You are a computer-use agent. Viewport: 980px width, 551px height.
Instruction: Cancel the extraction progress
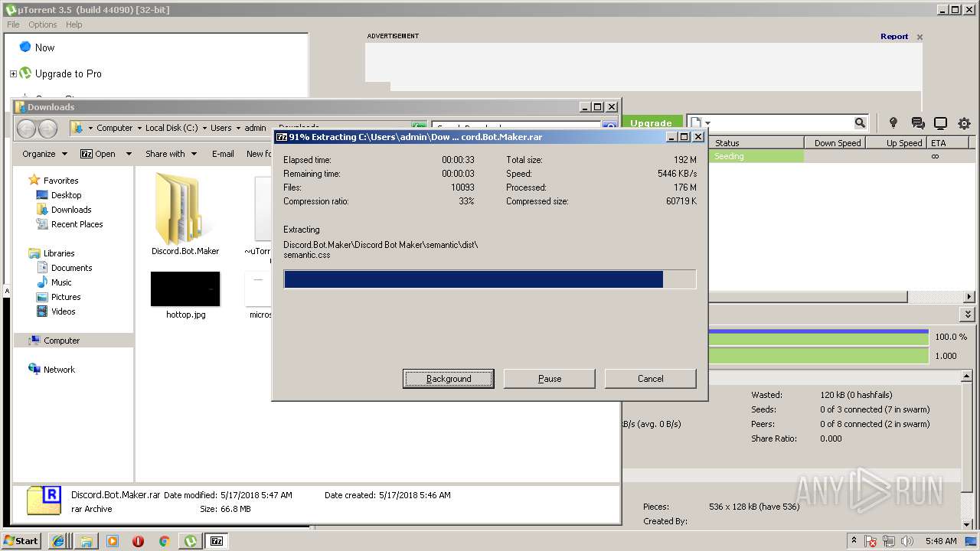651,379
